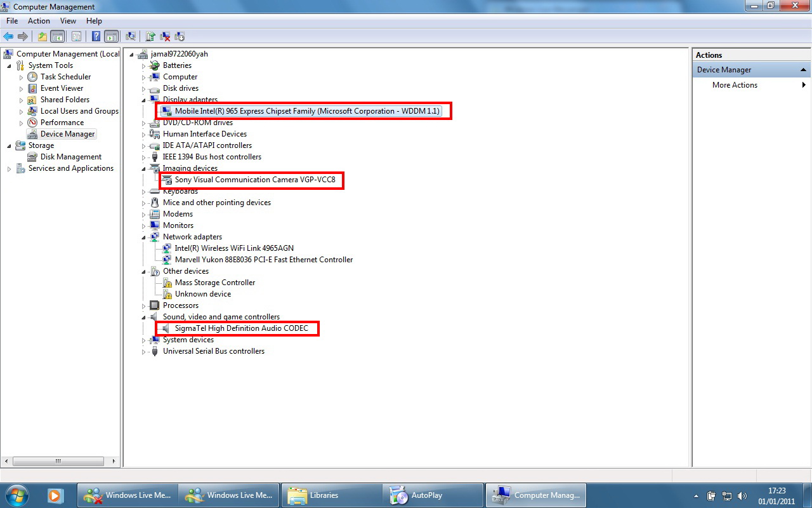Click the Properties toolbar icon
The height and width of the screenshot is (508, 812).
76,36
